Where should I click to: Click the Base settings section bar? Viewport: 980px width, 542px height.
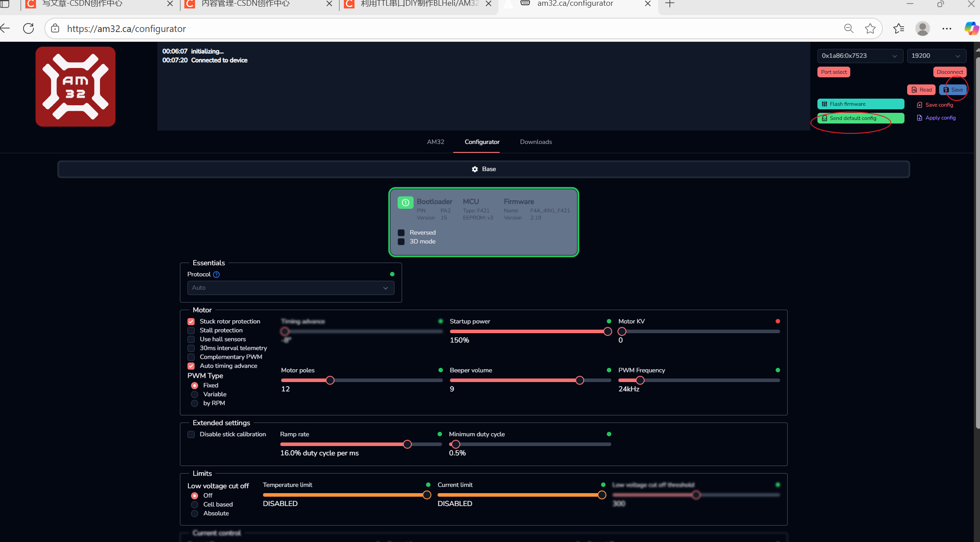483,169
